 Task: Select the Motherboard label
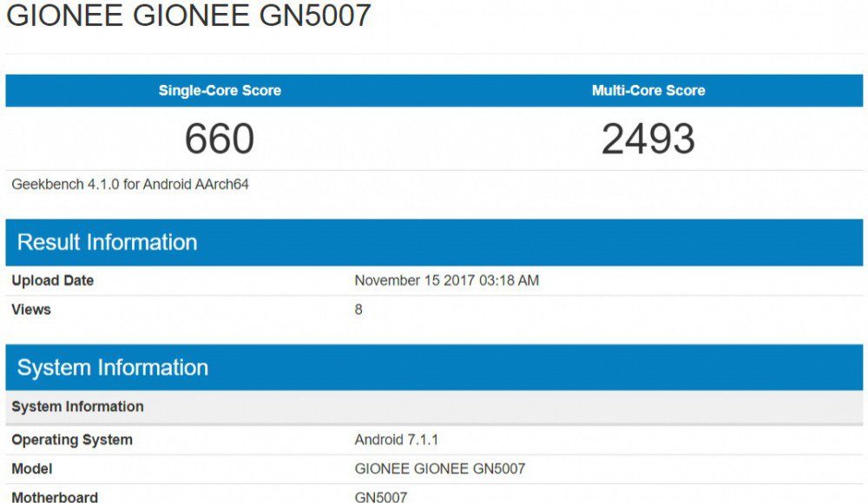point(55,496)
